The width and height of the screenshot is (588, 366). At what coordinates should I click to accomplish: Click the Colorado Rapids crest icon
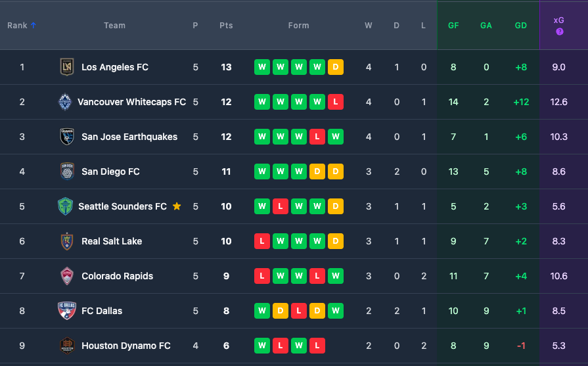(x=67, y=276)
